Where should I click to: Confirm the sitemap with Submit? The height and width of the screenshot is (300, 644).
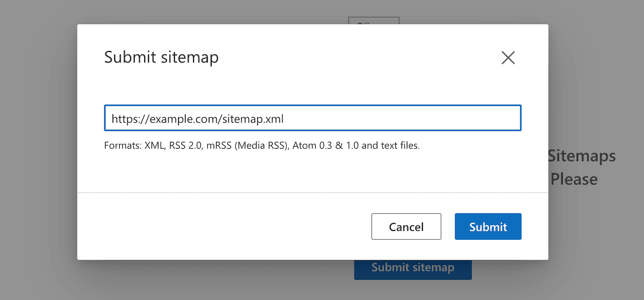(488, 227)
